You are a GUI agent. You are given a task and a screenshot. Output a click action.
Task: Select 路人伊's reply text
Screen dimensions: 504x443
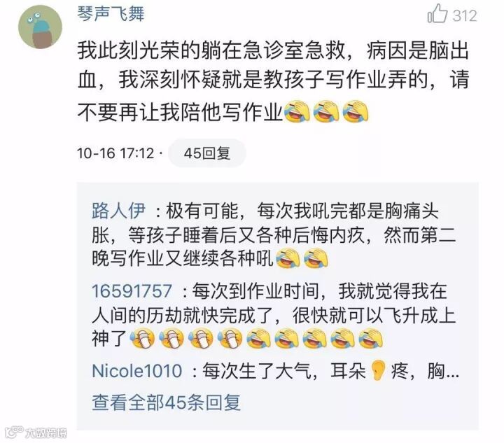coord(274,235)
